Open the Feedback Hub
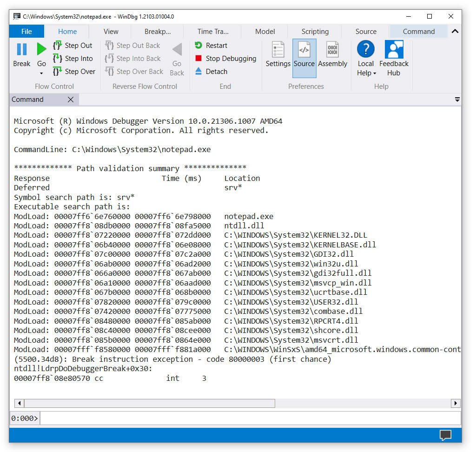476x452 pixels. (x=394, y=58)
